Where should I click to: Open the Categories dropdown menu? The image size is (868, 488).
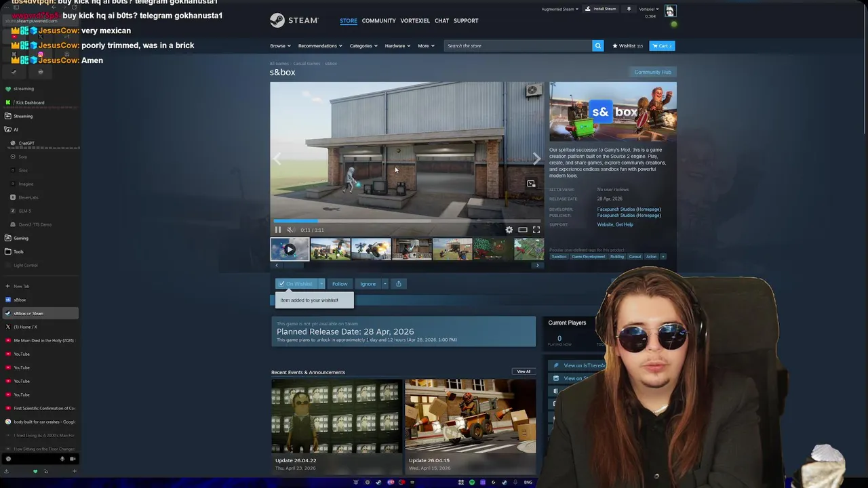363,45
